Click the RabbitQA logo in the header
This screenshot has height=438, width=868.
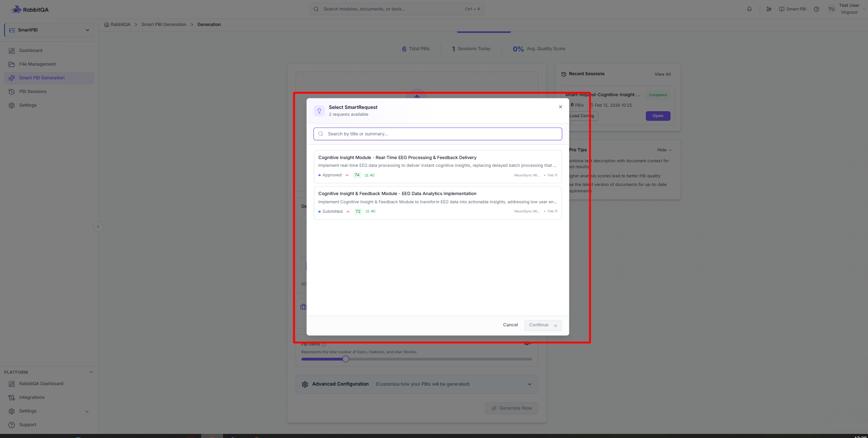coord(30,9)
